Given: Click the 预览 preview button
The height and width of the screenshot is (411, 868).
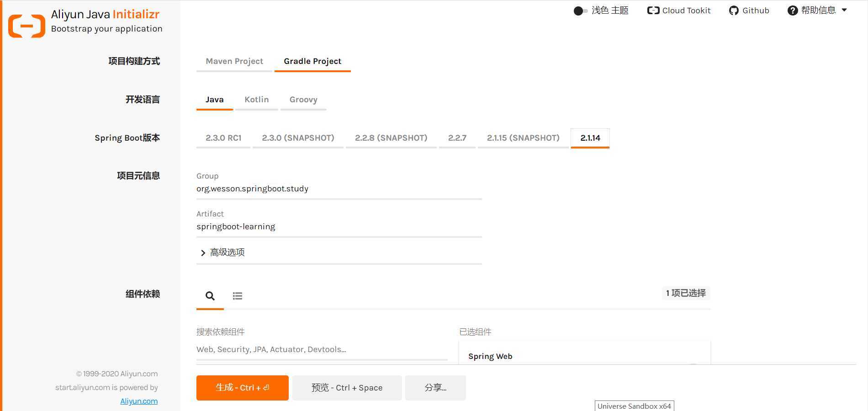Looking at the screenshot, I should click(x=347, y=388).
